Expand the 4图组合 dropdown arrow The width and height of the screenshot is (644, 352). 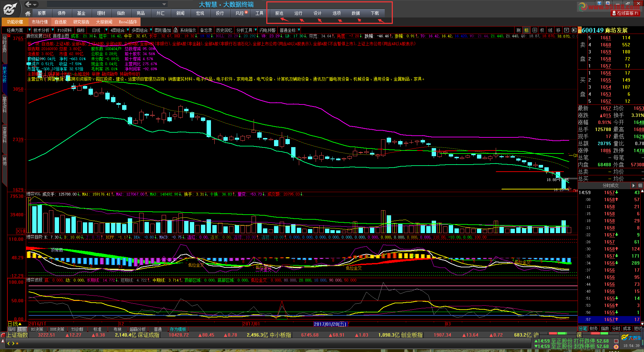[x=127, y=30]
